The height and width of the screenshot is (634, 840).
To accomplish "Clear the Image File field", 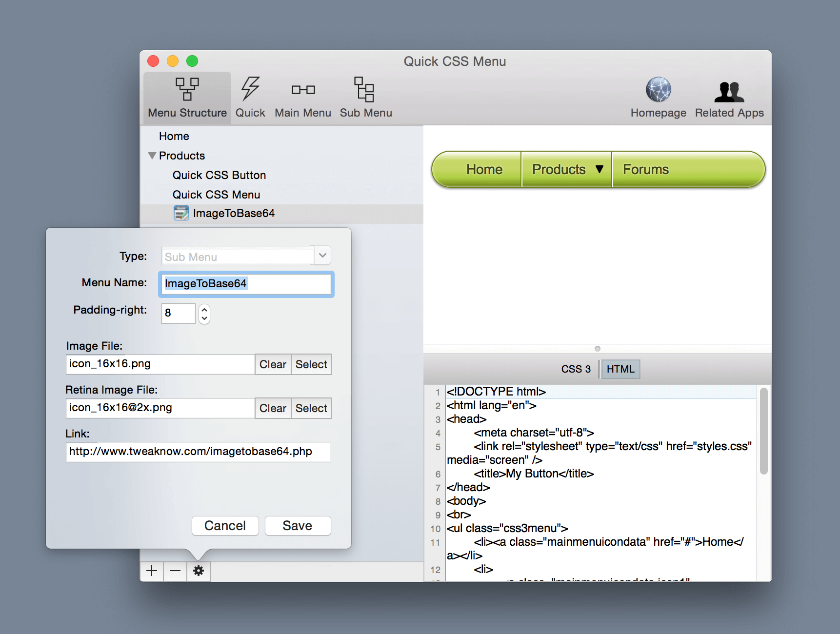I will [x=273, y=364].
